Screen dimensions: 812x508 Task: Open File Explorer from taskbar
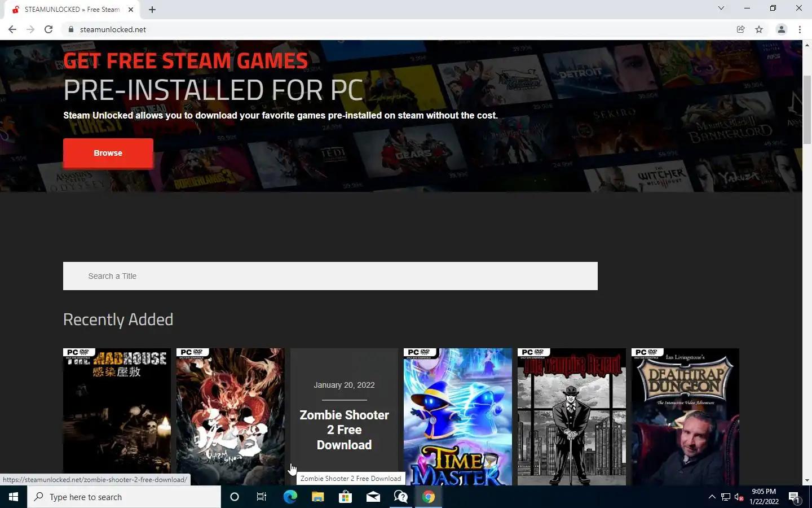[317, 497]
